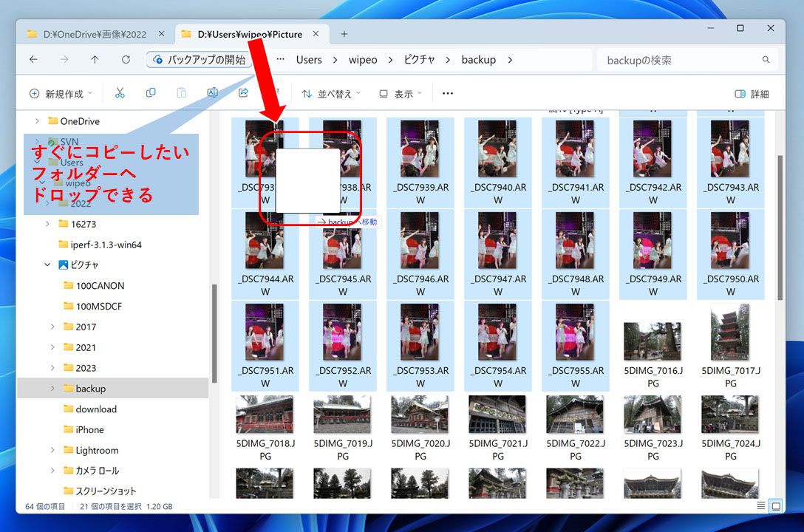Screen dimensions: 804x532
Task: Show hidden breadcrumb path folders
Action: pyautogui.click(x=281, y=59)
